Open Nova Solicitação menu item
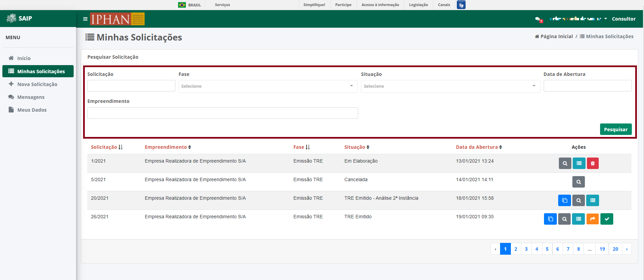644x280 pixels. coord(38,84)
